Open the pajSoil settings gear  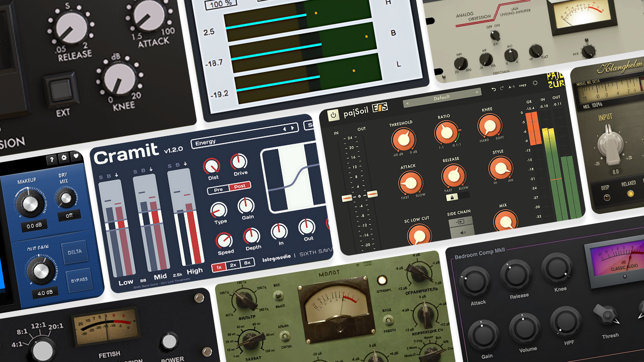[x=536, y=83]
